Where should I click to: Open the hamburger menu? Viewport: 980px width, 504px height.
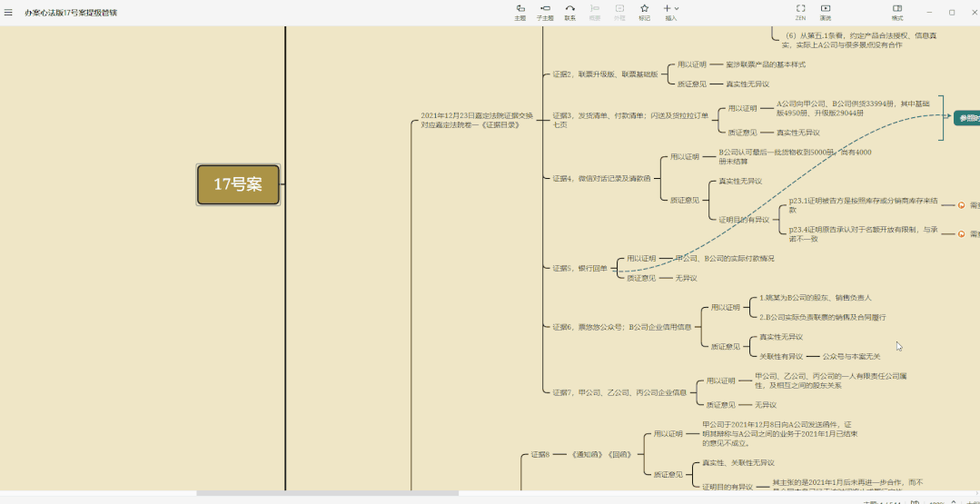coord(9,13)
